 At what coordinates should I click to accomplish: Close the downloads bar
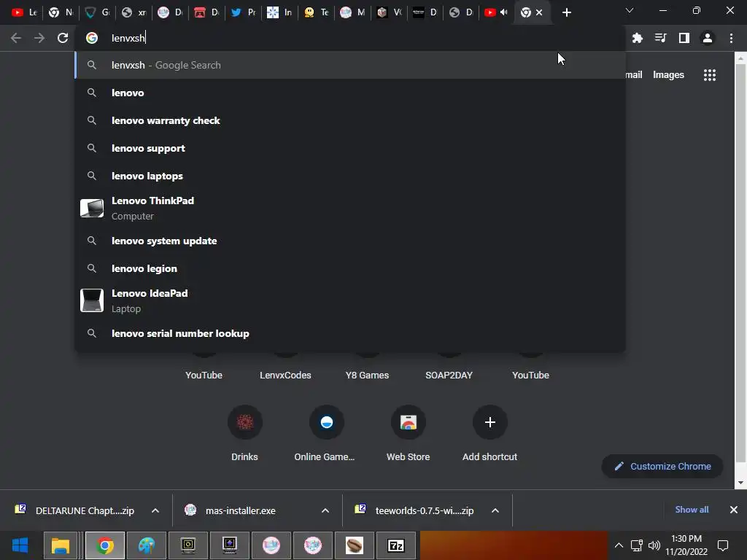734,510
